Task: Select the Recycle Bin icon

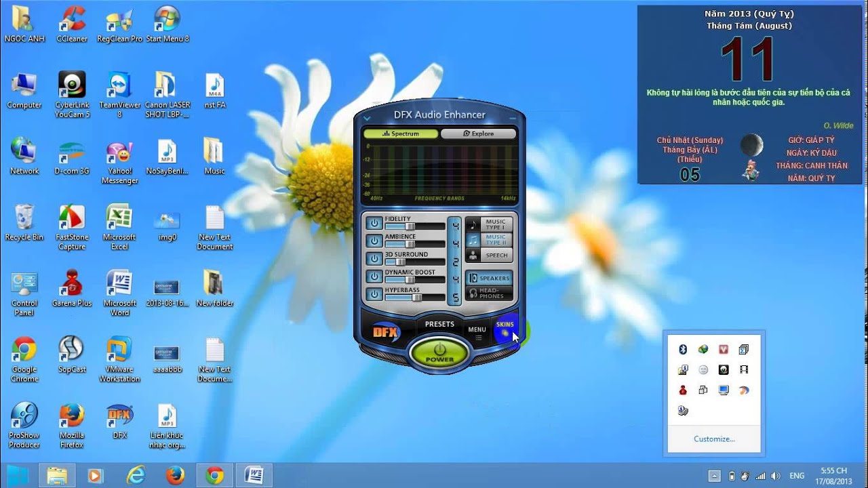Action: click(24, 223)
